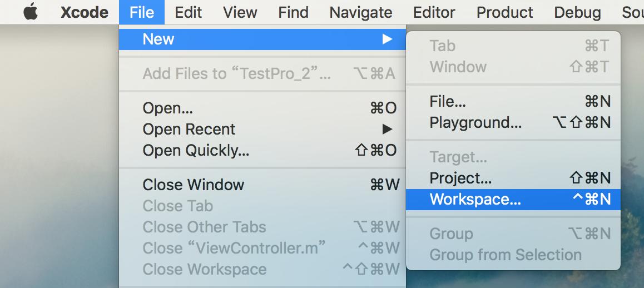Expand the Open Recent submenu
The height and width of the screenshot is (288, 644).
[262, 130]
